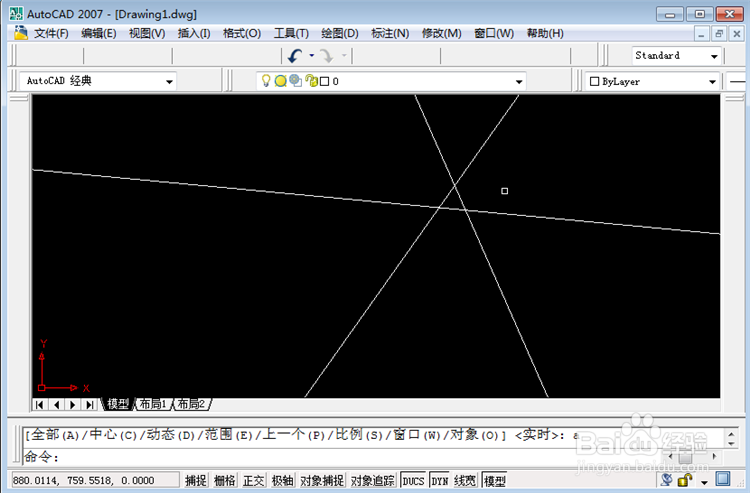
Task: Click the Redo arrow icon
Action: 327,56
